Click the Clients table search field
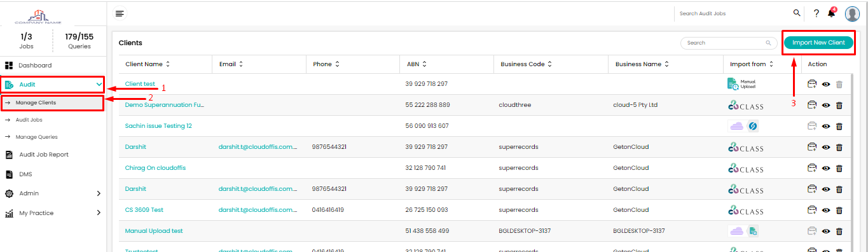The width and height of the screenshot is (868, 252). 729,43
